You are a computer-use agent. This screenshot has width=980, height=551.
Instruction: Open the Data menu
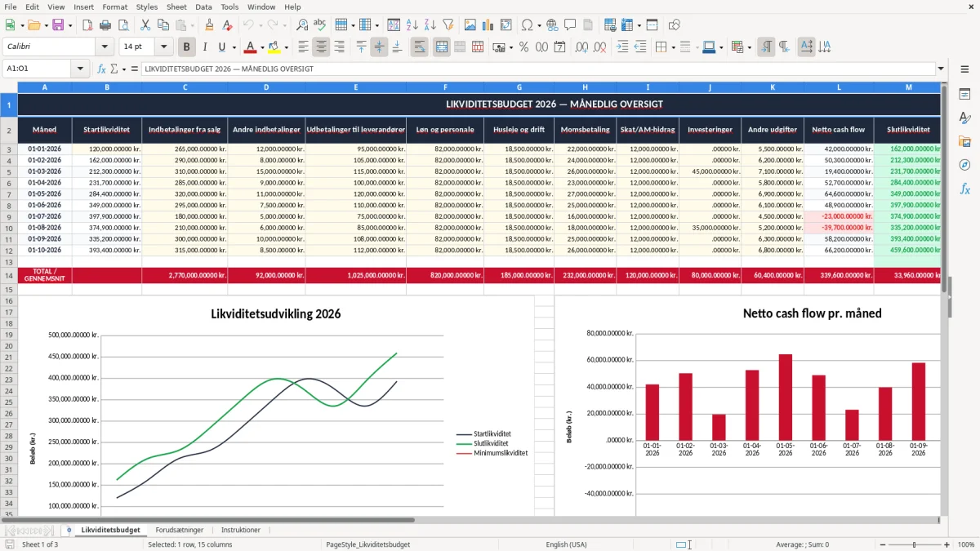coord(204,7)
